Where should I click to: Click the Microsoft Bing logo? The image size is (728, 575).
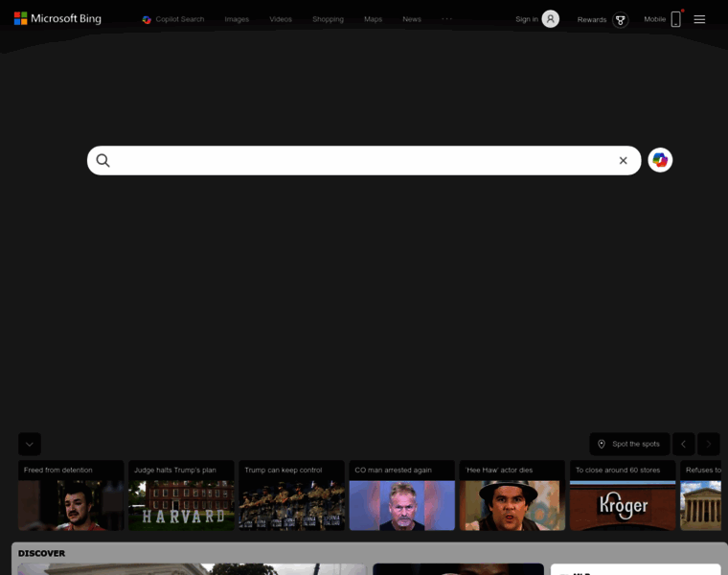57,18
